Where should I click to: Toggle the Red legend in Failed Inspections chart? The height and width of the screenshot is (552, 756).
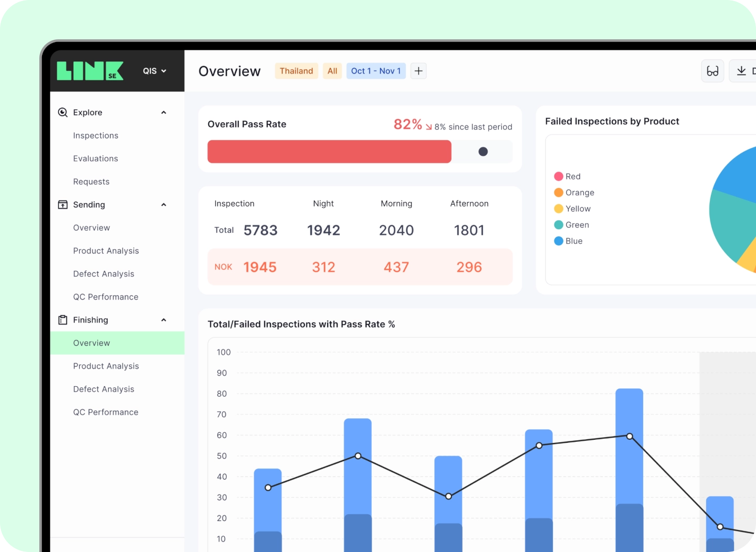tap(567, 176)
